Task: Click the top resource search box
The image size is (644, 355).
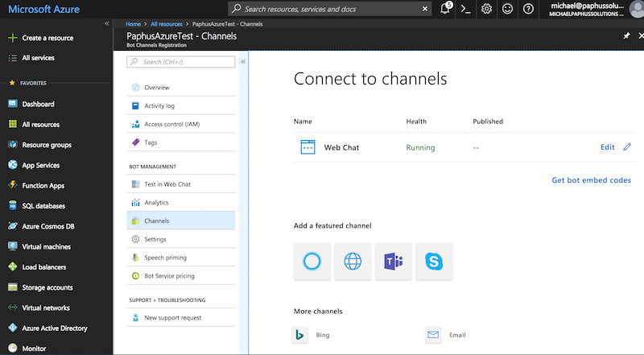Action: [330, 9]
